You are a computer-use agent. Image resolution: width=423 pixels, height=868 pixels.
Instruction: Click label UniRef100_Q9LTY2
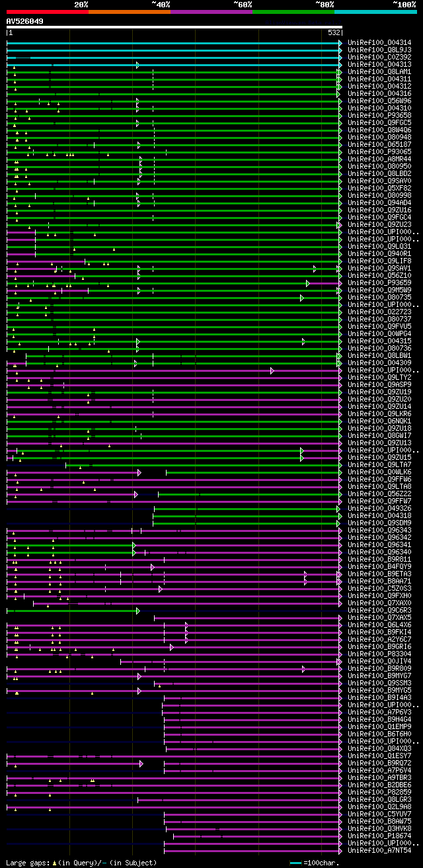pyautogui.click(x=379, y=378)
